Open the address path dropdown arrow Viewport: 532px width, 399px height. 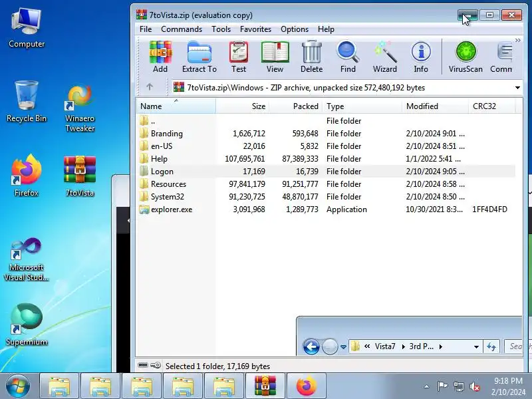pyautogui.click(x=517, y=88)
